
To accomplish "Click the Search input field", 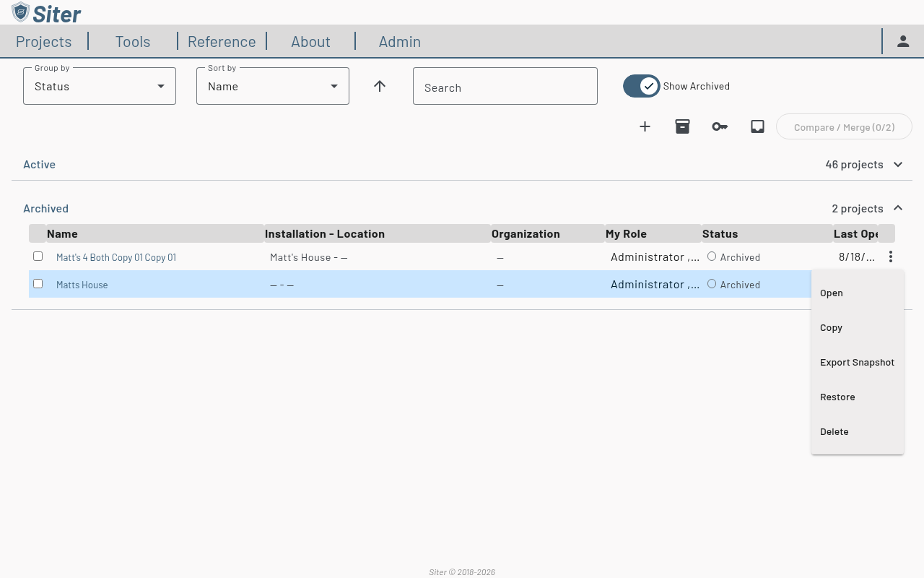I will (x=505, y=86).
